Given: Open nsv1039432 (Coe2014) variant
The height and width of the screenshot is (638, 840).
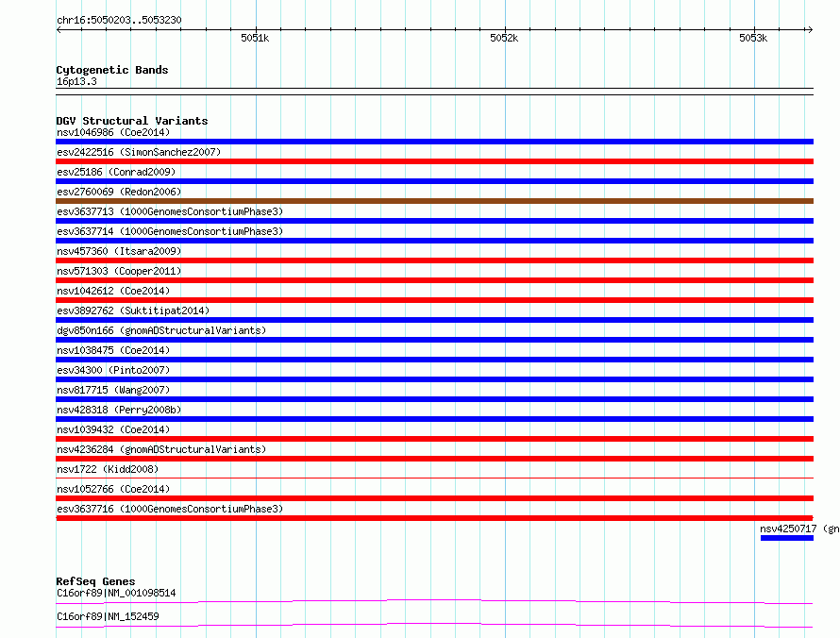Looking at the screenshot, I should pyautogui.click(x=113, y=429).
